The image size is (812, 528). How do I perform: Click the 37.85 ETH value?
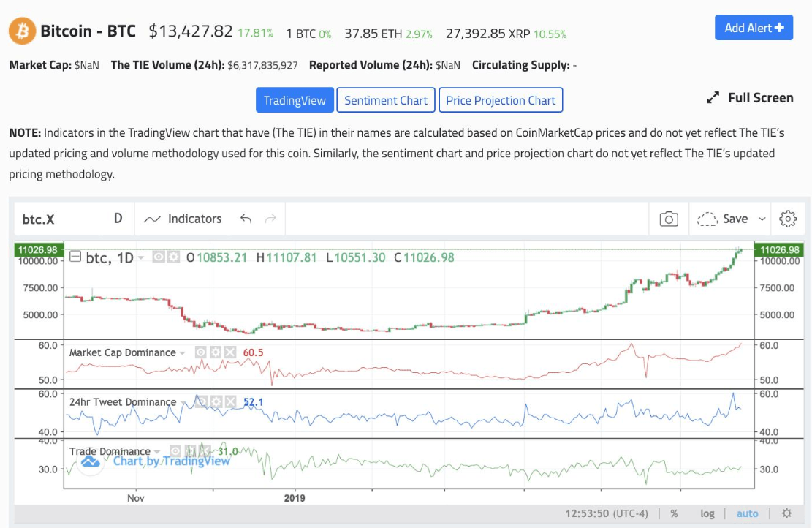(373, 34)
